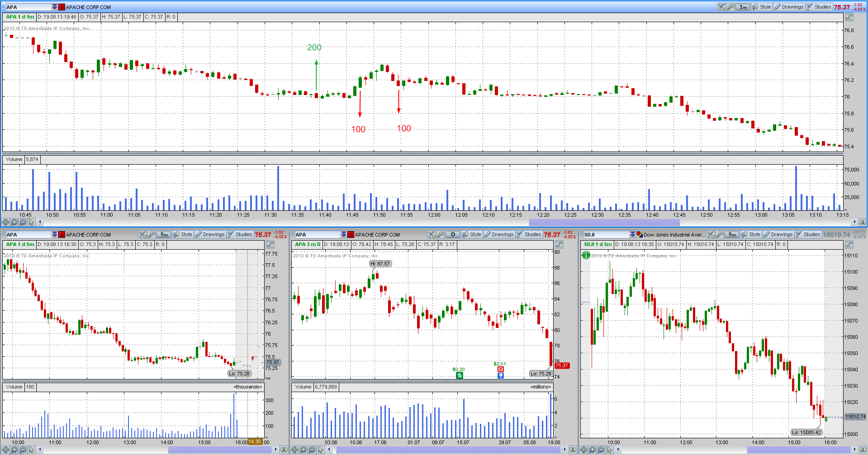Open Drawings on the $DJI chart
Screen dimensions: 868x455
point(778,234)
